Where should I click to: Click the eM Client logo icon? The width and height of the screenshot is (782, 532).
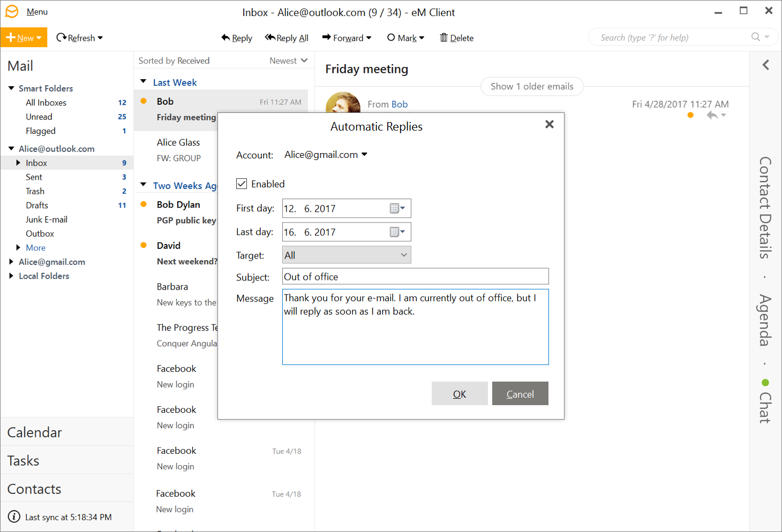(x=12, y=11)
